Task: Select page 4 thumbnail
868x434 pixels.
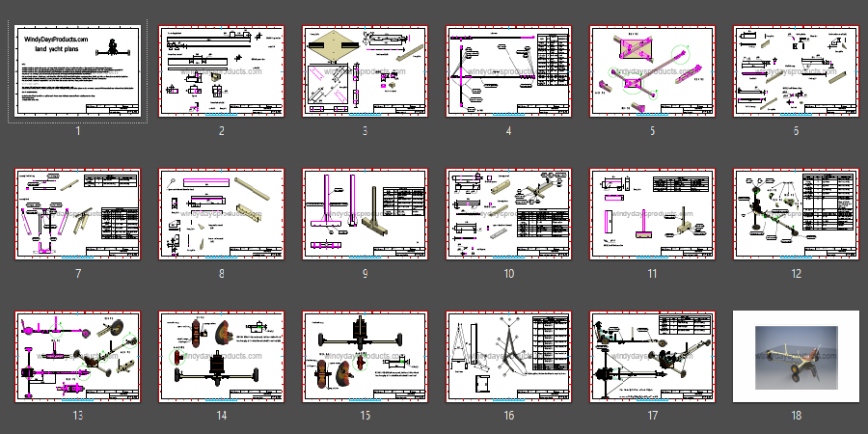Action: pos(508,71)
